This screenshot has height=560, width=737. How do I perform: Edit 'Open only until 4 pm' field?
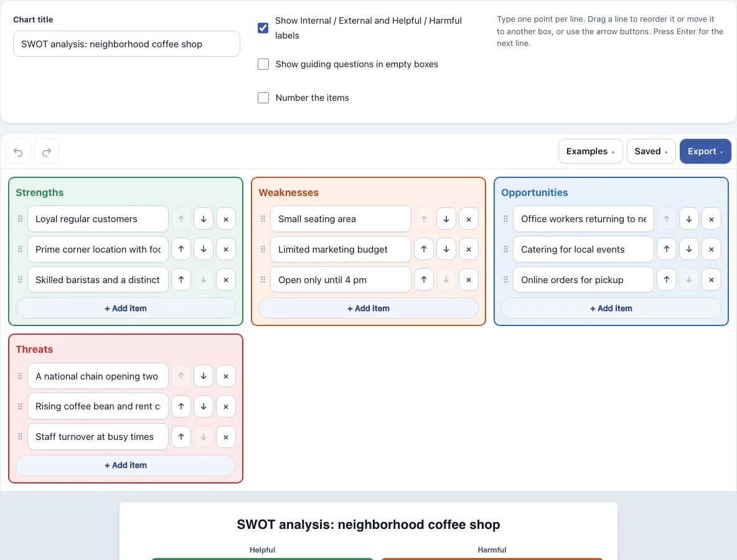[x=340, y=279]
